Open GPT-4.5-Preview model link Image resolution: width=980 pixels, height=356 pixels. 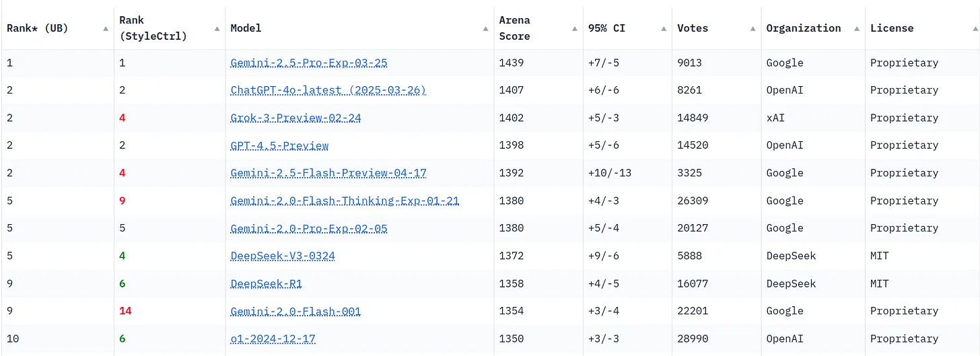[x=279, y=145]
